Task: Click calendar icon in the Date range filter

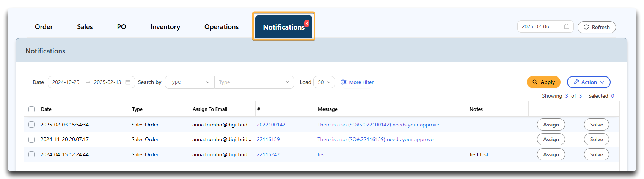Action: coord(128,82)
